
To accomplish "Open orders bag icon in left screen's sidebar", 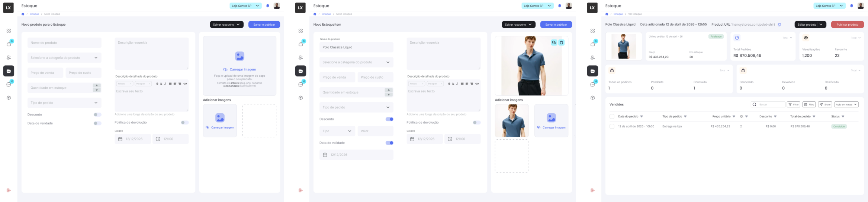I will coord(9,44).
